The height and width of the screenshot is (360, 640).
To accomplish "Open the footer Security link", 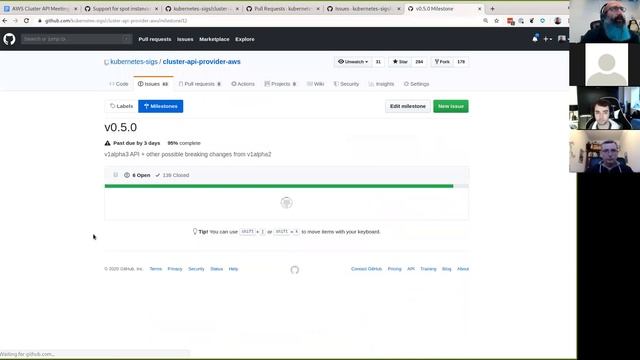I will point(196,269).
